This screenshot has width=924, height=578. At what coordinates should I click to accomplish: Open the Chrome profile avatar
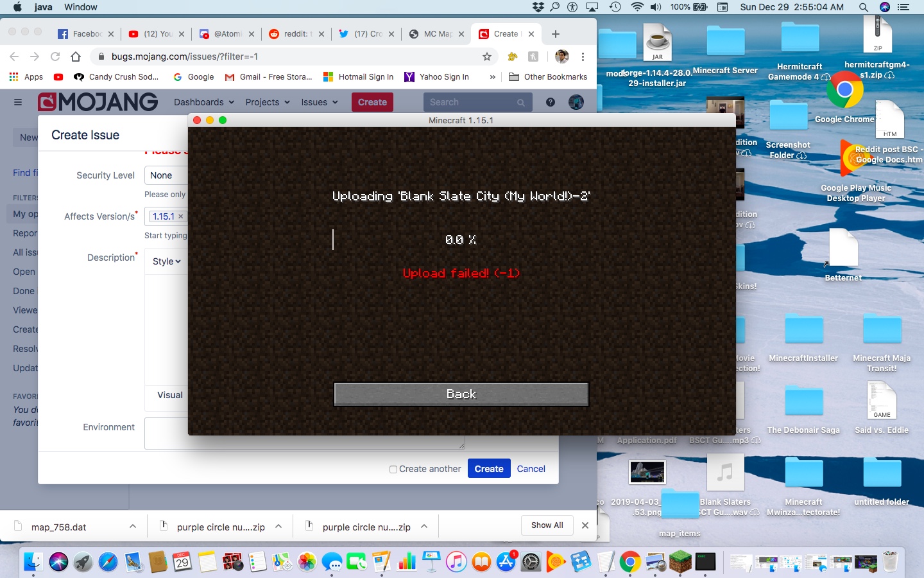pyautogui.click(x=562, y=57)
